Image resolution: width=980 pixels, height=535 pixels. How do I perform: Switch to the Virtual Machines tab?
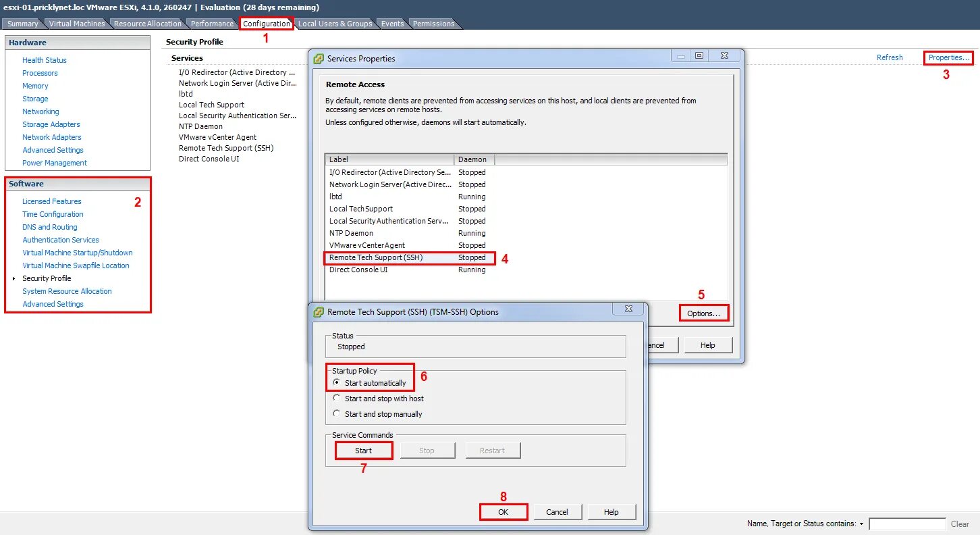coord(77,23)
